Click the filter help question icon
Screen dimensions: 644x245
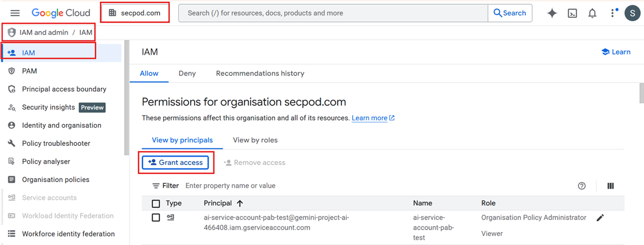coord(582,186)
